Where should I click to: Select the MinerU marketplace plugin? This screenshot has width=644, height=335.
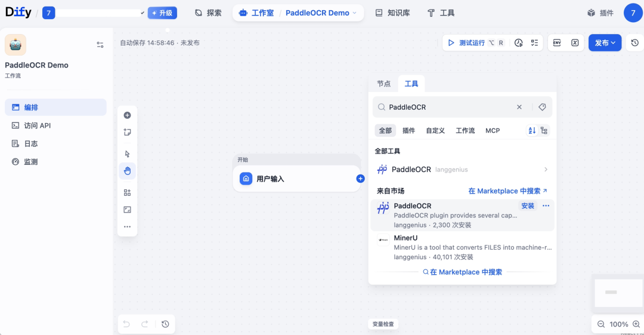click(x=463, y=247)
